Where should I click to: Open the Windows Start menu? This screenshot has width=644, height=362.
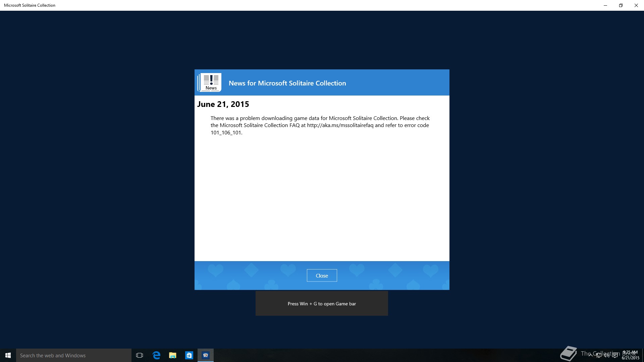pos(8,355)
